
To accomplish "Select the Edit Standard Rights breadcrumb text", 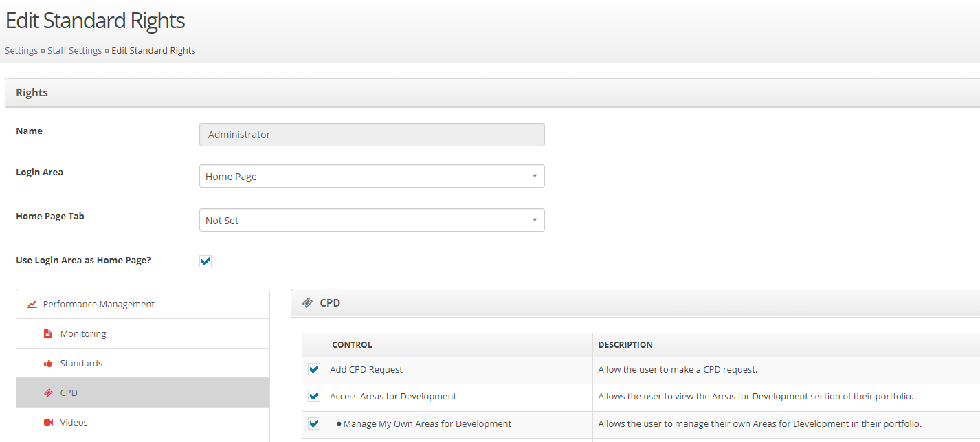I will [x=153, y=51].
